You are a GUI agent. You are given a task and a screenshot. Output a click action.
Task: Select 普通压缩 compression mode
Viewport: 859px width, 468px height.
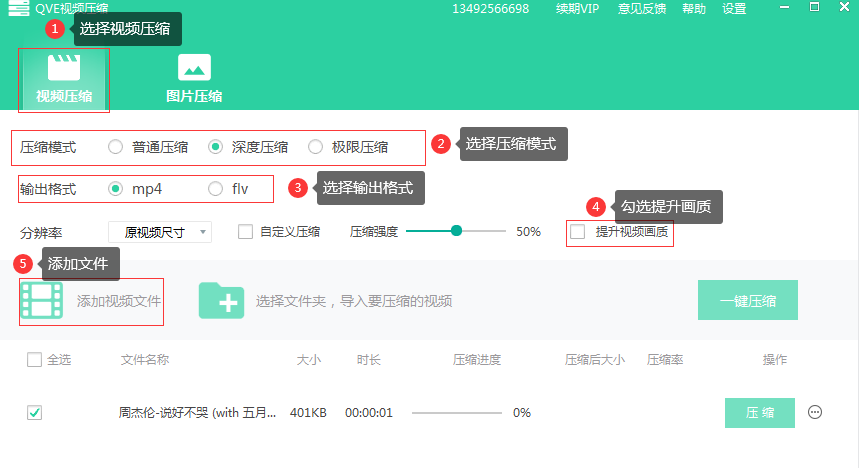(115, 147)
